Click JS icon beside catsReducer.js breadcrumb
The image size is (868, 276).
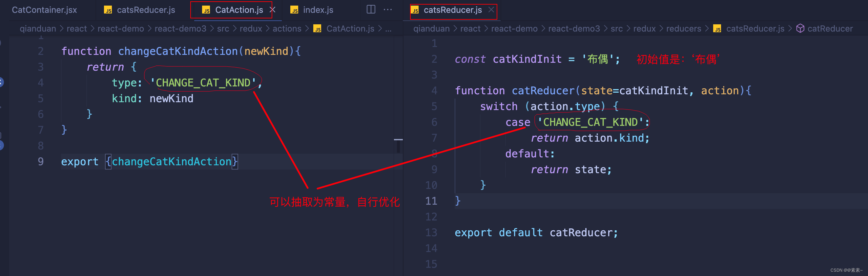[717, 28]
